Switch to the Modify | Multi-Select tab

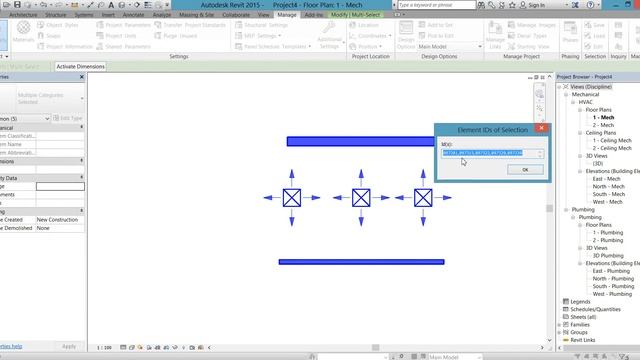[x=355, y=15]
